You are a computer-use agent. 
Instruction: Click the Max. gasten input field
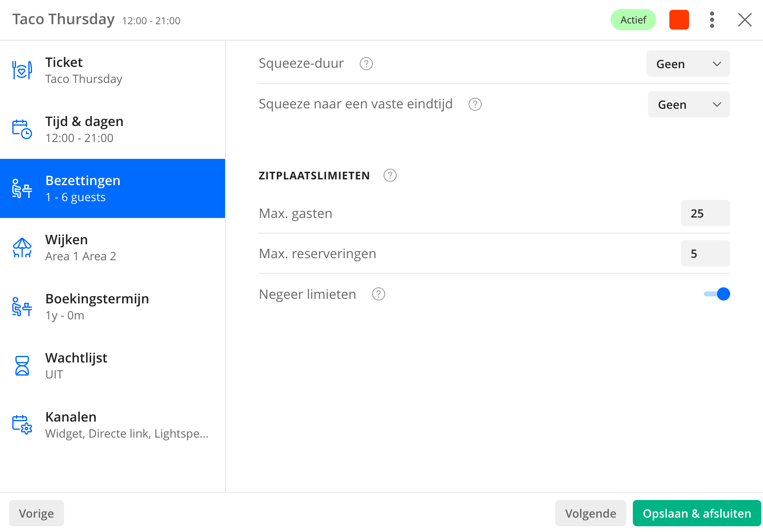point(705,213)
